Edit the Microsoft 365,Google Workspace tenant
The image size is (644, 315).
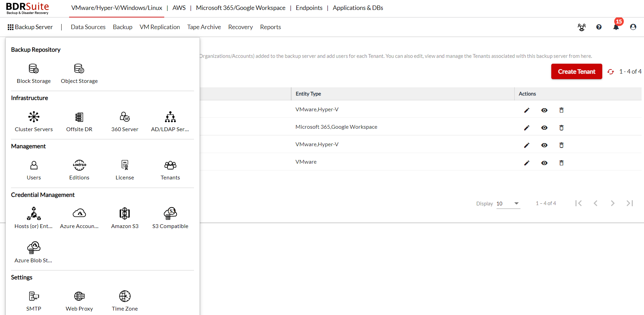click(527, 128)
